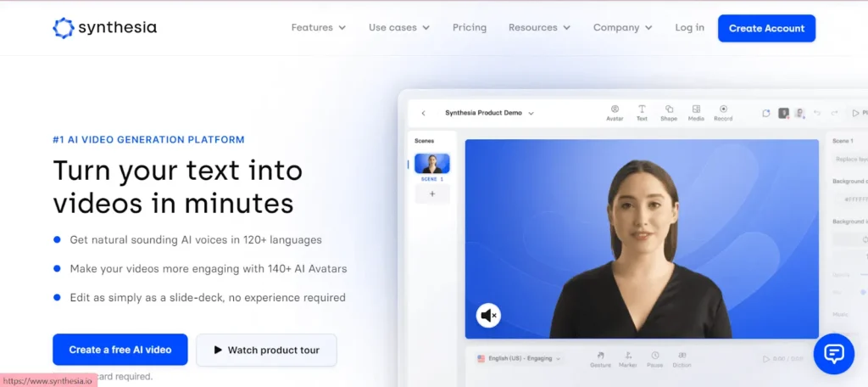Screen dimensions: 868x387
Task: Click the Replace layout field under Scene 1
Action: coord(849,159)
